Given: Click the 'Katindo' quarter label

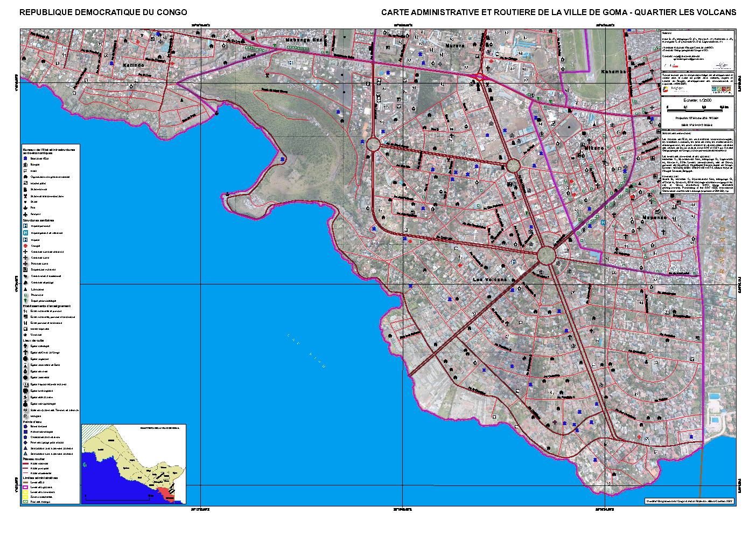Looking at the screenshot, I should [x=134, y=65].
